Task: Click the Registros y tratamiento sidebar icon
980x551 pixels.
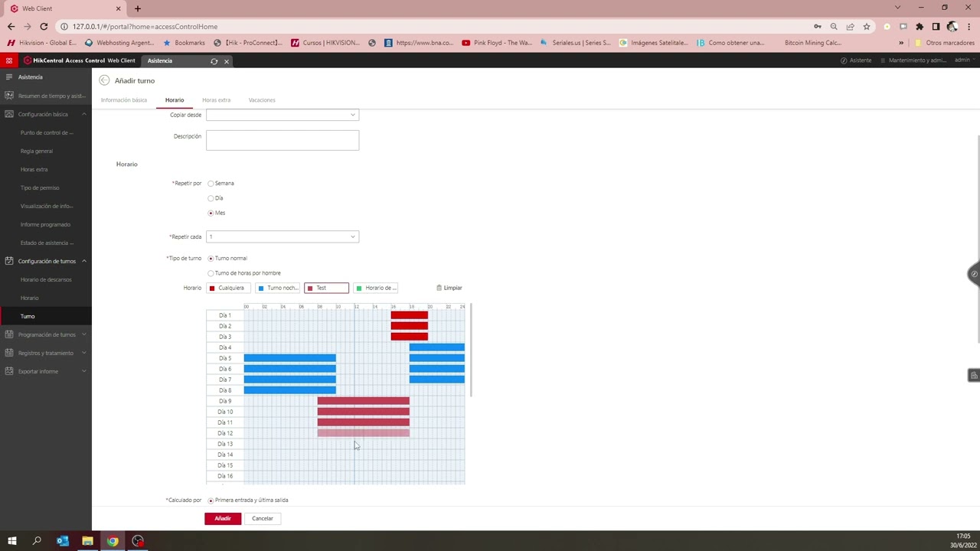Action: 9,353
